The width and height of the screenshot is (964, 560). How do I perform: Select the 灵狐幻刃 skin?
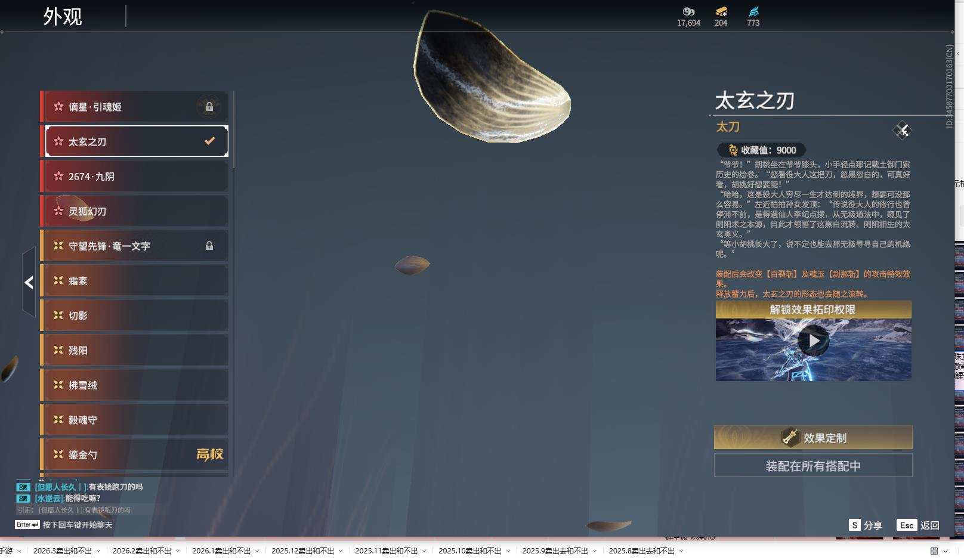point(136,211)
